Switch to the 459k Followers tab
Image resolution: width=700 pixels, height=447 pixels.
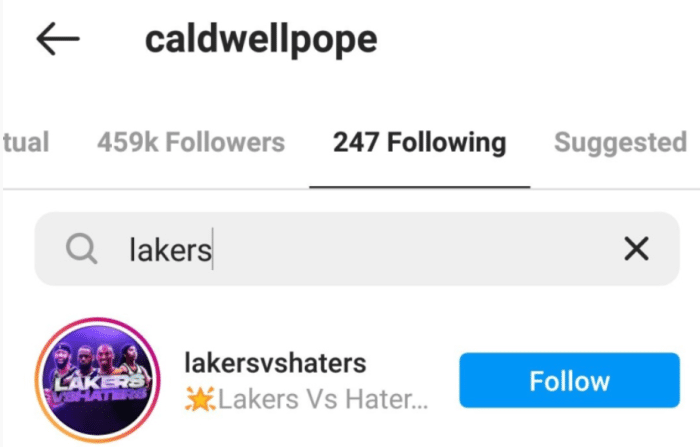191,142
